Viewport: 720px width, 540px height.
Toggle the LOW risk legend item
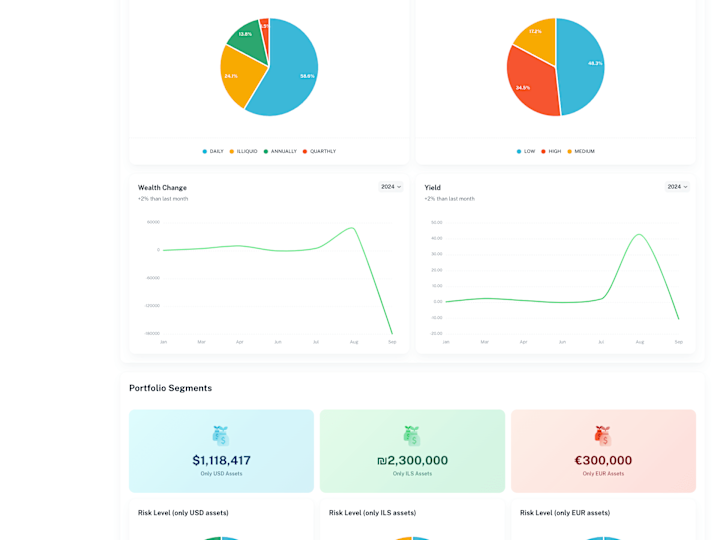tap(526, 152)
